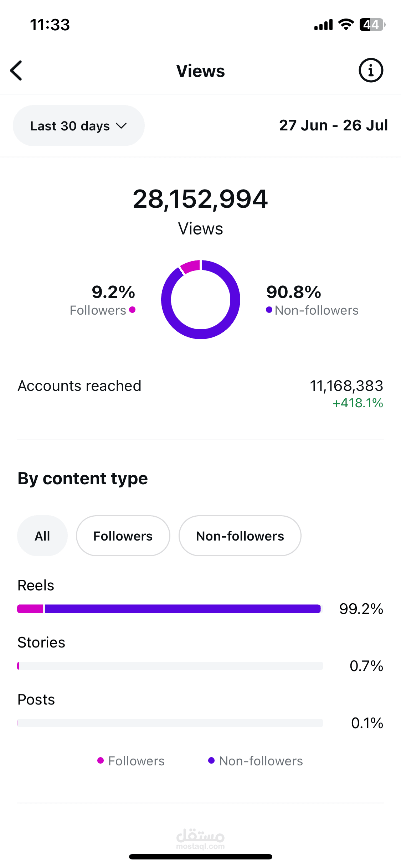
Task: Tap the 28,152,994 total views number
Action: pos(200,199)
